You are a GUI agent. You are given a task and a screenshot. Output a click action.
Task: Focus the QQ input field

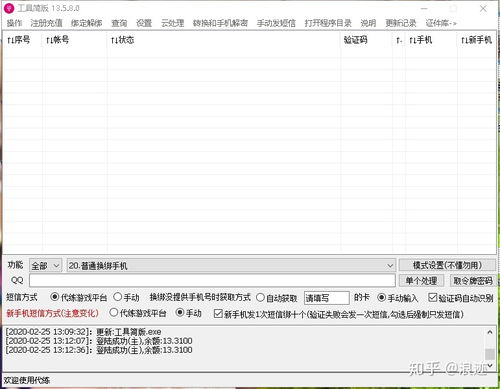pyautogui.click(x=212, y=281)
